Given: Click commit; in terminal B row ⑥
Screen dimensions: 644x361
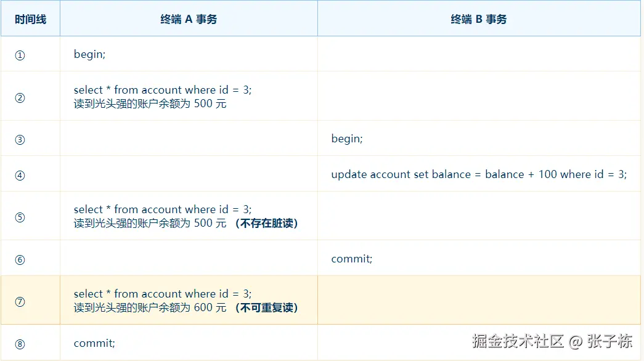Looking at the screenshot, I should pos(351,259).
